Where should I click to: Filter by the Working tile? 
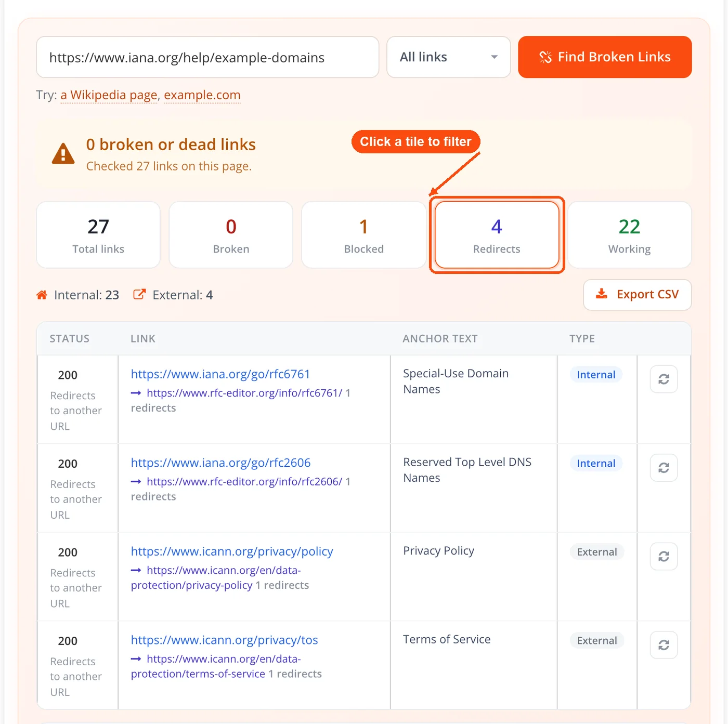pos(630,235)
